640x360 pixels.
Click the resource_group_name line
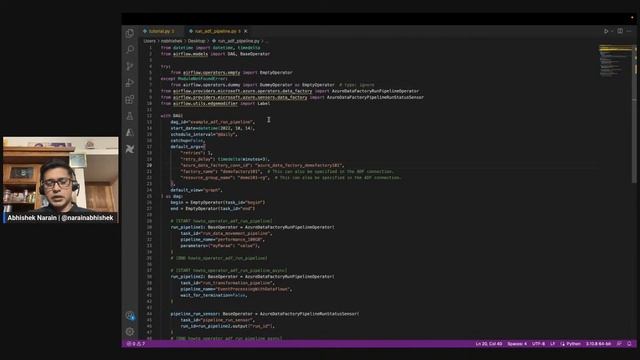(x=291, y=178)
